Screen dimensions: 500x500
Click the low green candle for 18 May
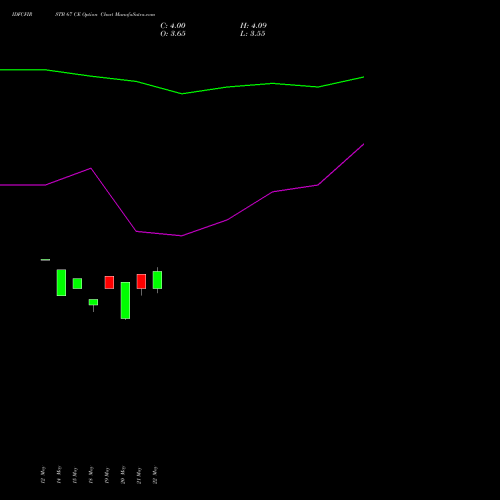click(x=93, y=302)
